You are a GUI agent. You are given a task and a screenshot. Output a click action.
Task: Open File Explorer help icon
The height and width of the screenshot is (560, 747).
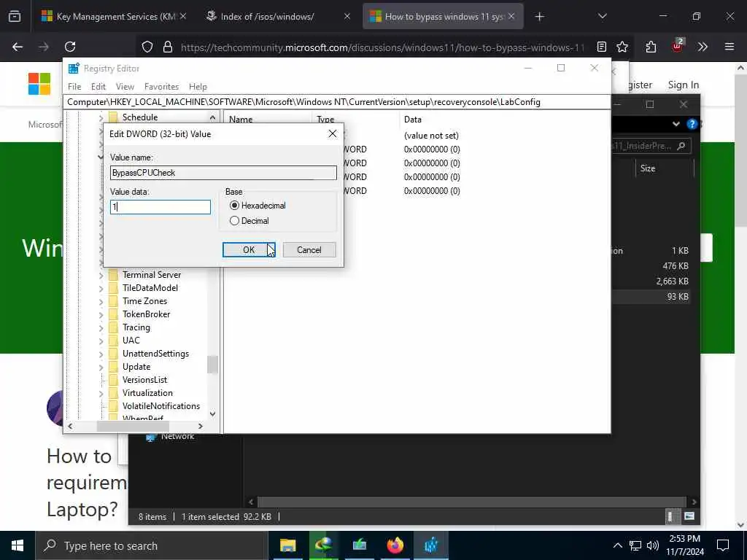coord(692,124)
